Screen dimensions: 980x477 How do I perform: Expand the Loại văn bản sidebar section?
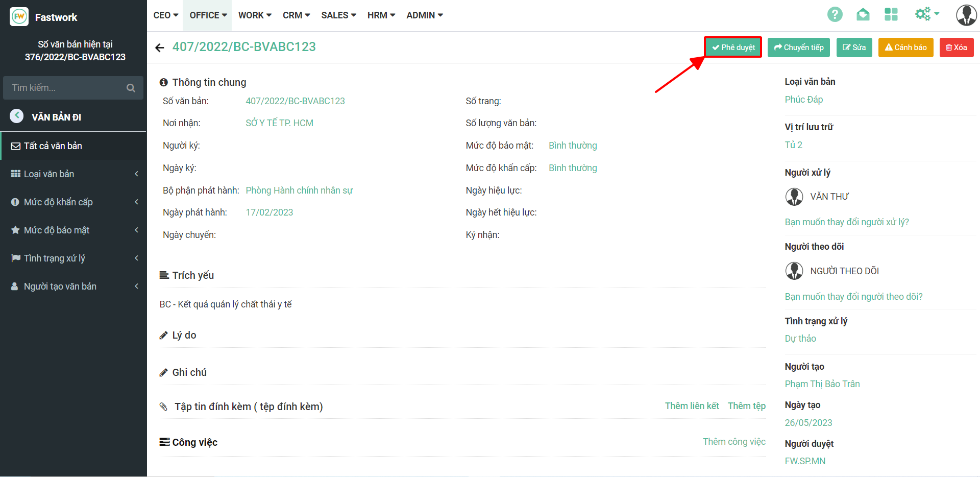[73, 174]
